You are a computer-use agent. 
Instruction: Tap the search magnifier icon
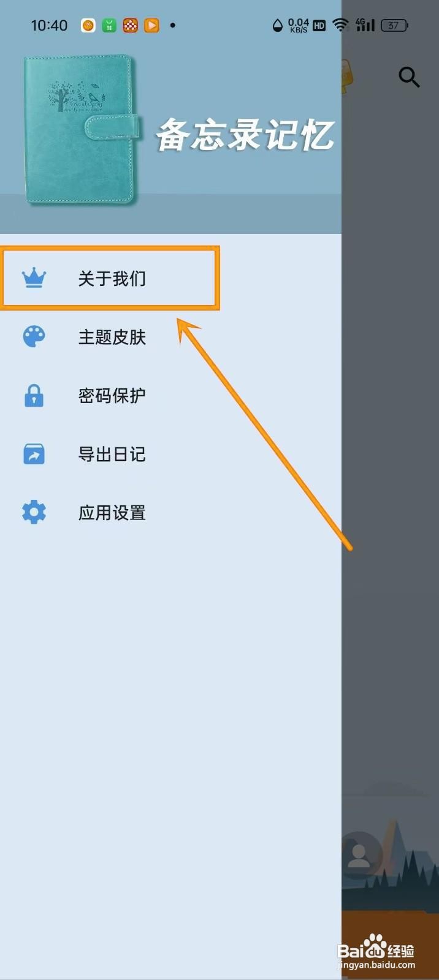click(409, 77)
